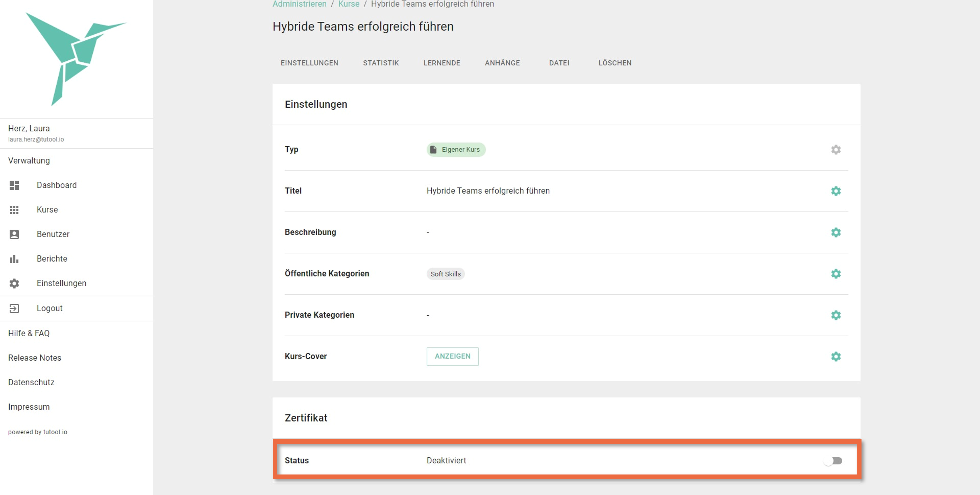Click the Kurse breadcrumb link
Viewport: 980px width, 495px height.
tap(349, 4)
